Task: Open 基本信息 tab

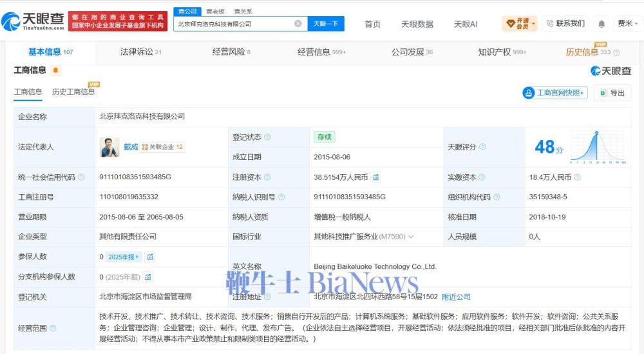Action: 50,52
